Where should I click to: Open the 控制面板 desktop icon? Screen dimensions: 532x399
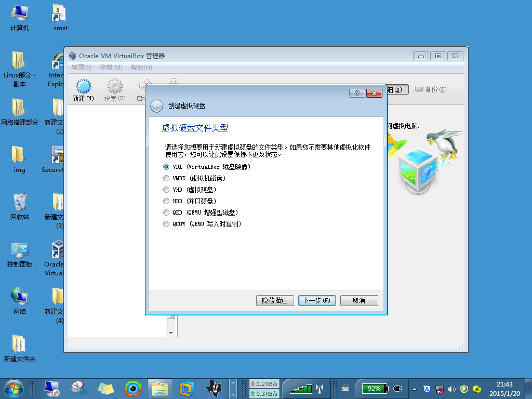[x=19, y=255]
